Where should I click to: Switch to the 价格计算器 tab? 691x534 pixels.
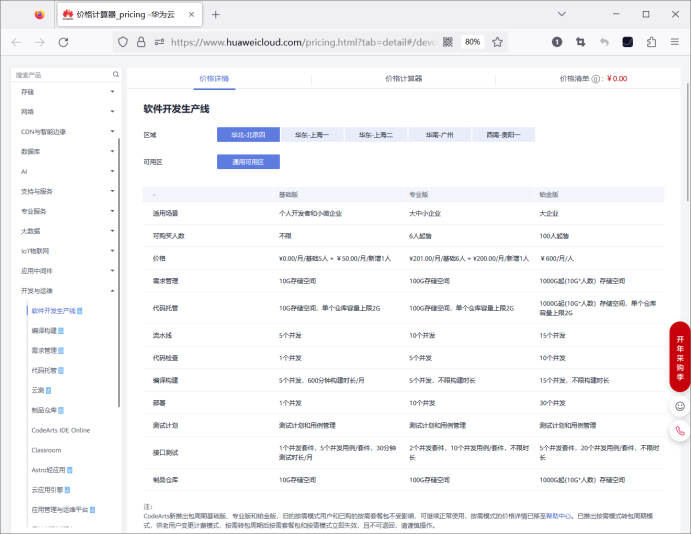click(x=403, y=78)
